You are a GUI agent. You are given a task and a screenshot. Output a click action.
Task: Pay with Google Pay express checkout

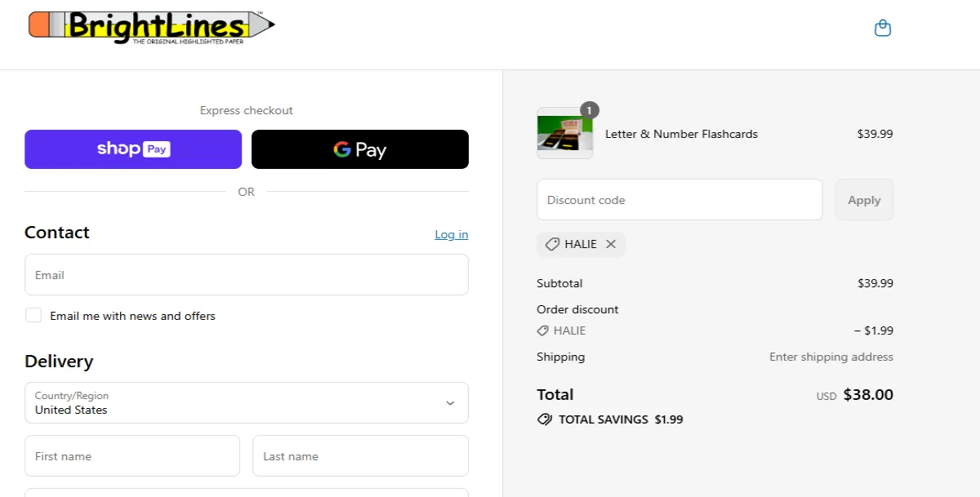coord(360,149)
